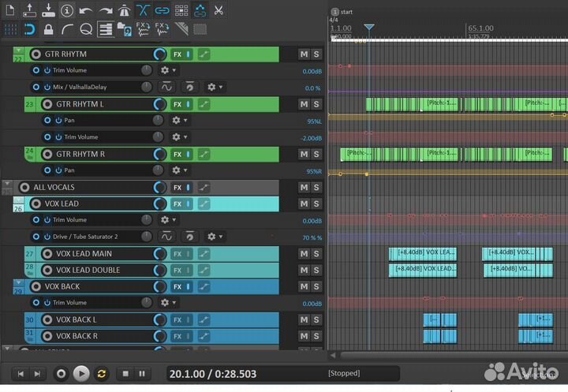Open the piano keys MIDI icon
568x392 pixels.
[105, 30]
